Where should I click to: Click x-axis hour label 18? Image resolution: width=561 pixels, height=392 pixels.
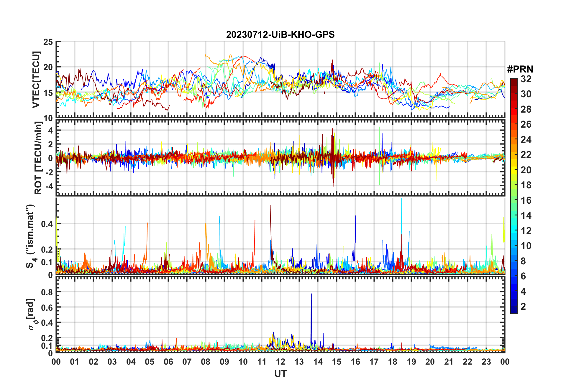coord(393,362)
